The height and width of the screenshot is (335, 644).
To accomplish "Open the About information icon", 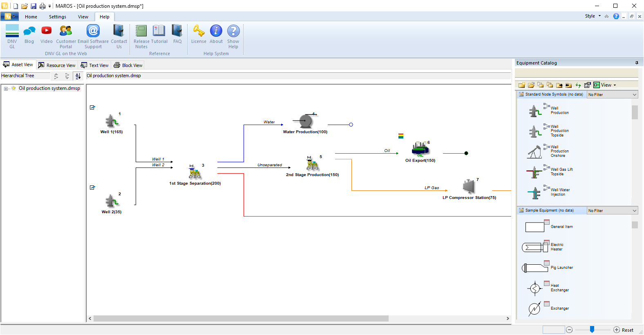I will 216,34.
